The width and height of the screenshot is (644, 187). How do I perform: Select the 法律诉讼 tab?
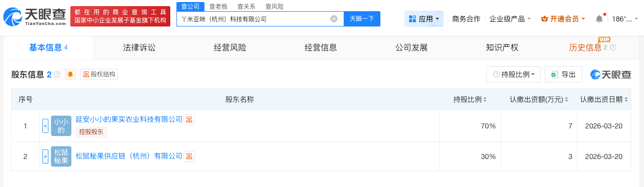point(139,48)
